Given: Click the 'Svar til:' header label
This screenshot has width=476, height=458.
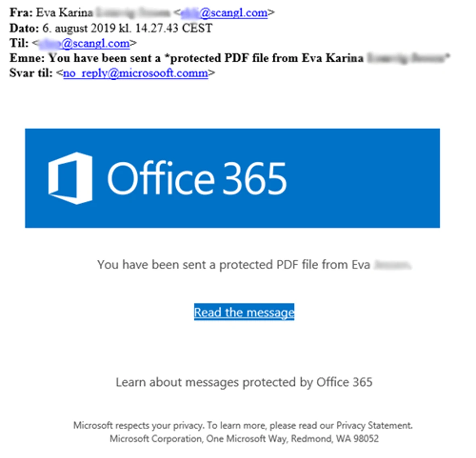Looking at the screenshot, I should (31, 73).
